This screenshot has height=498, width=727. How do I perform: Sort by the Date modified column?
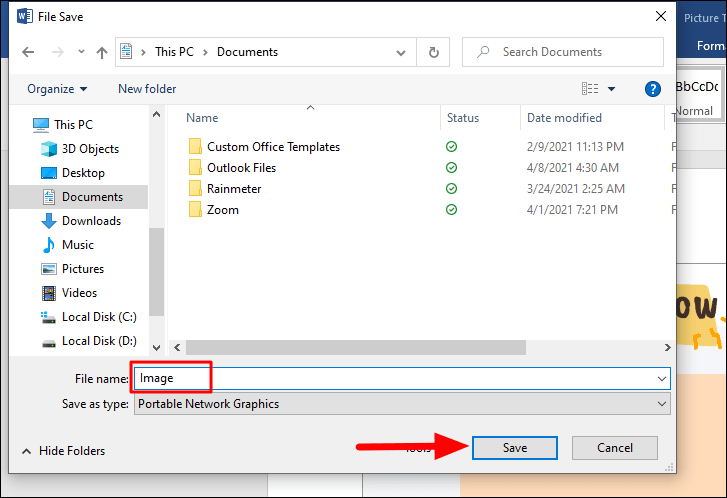tap(564, 118)
